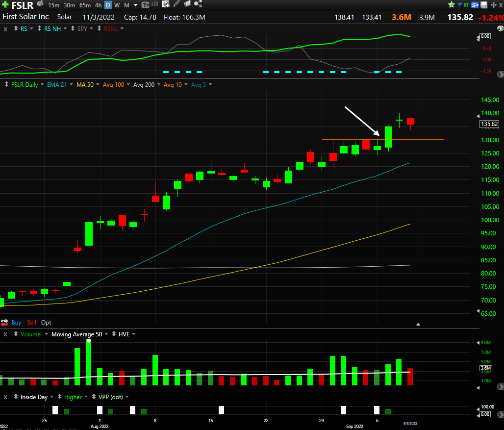Viewport: 504px width, 430px height.
Task: Click the reorder arrows beside the Higher label
Action: tap(59, 397)
